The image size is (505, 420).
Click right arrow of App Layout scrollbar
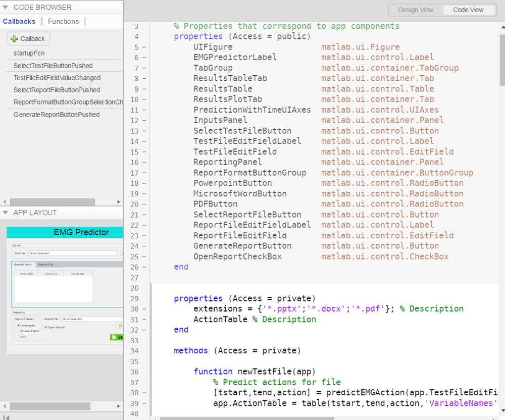tap(119, 406)
